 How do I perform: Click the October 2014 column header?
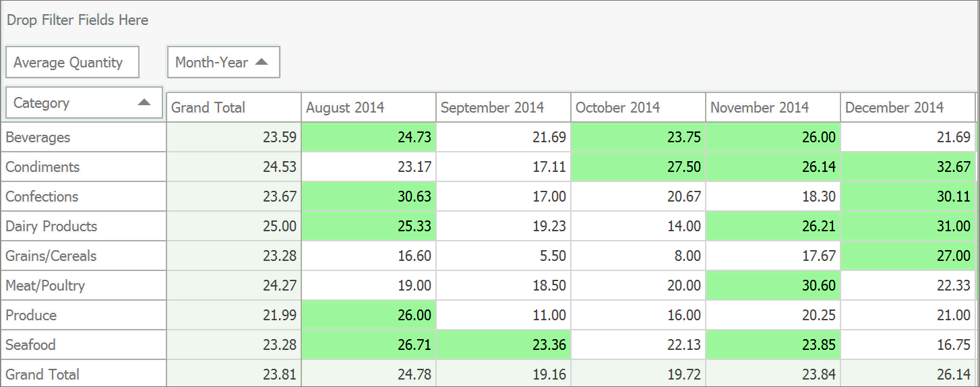[x=638, y=107]
